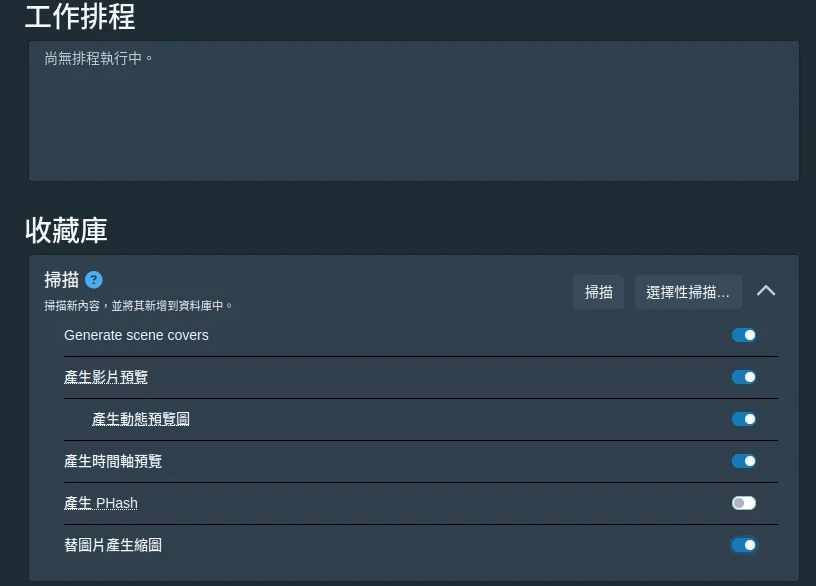The image size is (816, 586).
Task: Click the blue help question mark icon
Action: 94,280
